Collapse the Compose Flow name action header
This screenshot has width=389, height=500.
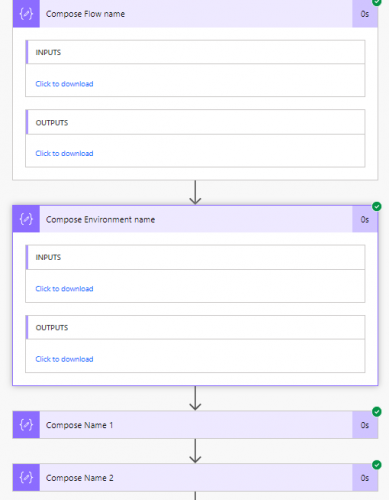196,14
